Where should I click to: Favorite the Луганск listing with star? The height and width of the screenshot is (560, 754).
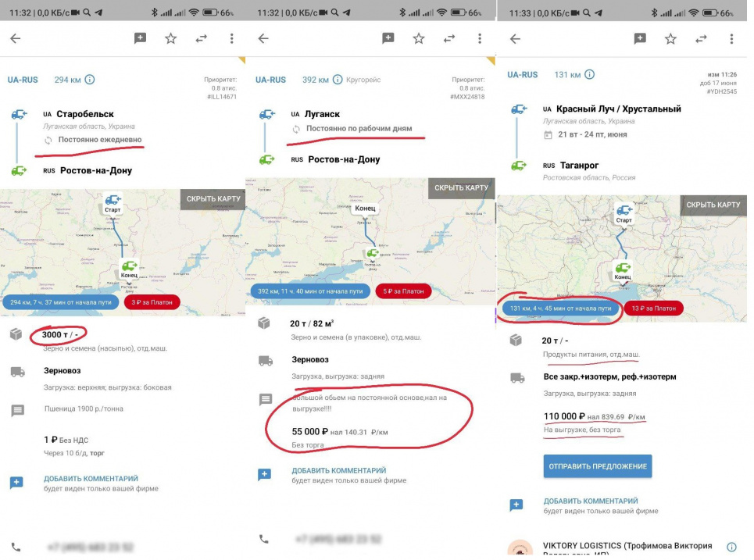point(419,38)
